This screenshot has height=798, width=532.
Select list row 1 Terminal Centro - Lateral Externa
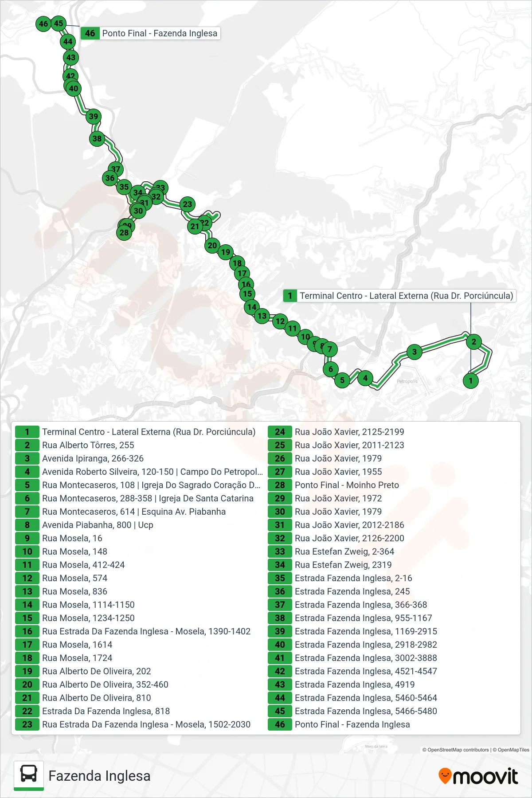tap(139, 432)
